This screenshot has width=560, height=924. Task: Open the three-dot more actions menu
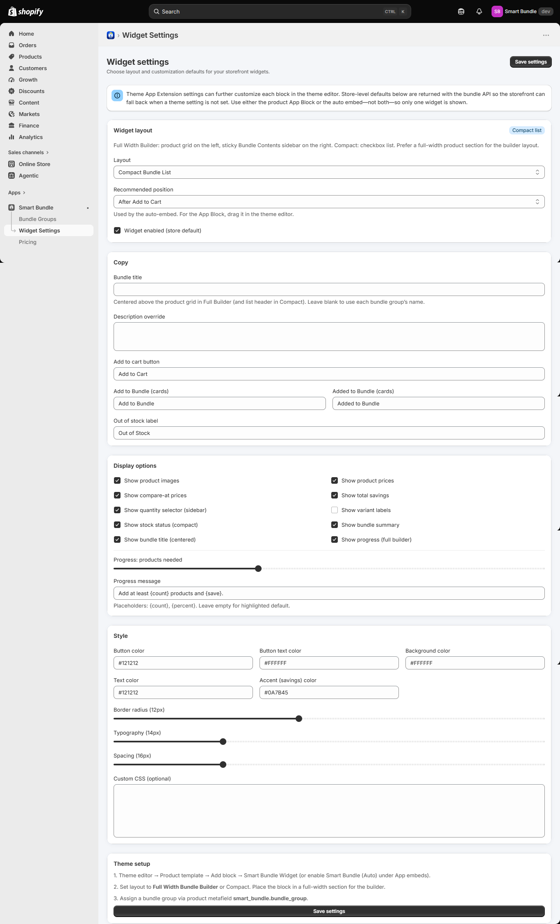pos(546,35)
